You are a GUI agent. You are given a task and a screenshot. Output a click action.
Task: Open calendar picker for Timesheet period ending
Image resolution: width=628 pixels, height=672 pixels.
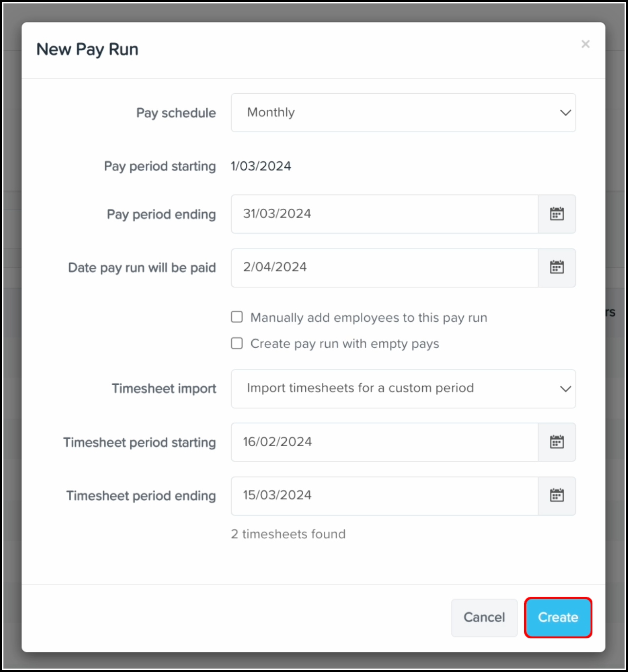(x=557, y=496)
